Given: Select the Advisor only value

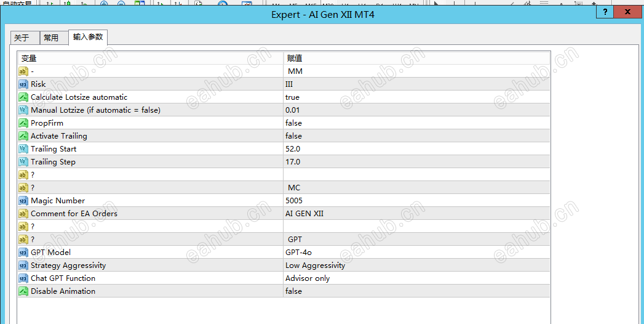Looking at the screenshot, I should 308,278.
